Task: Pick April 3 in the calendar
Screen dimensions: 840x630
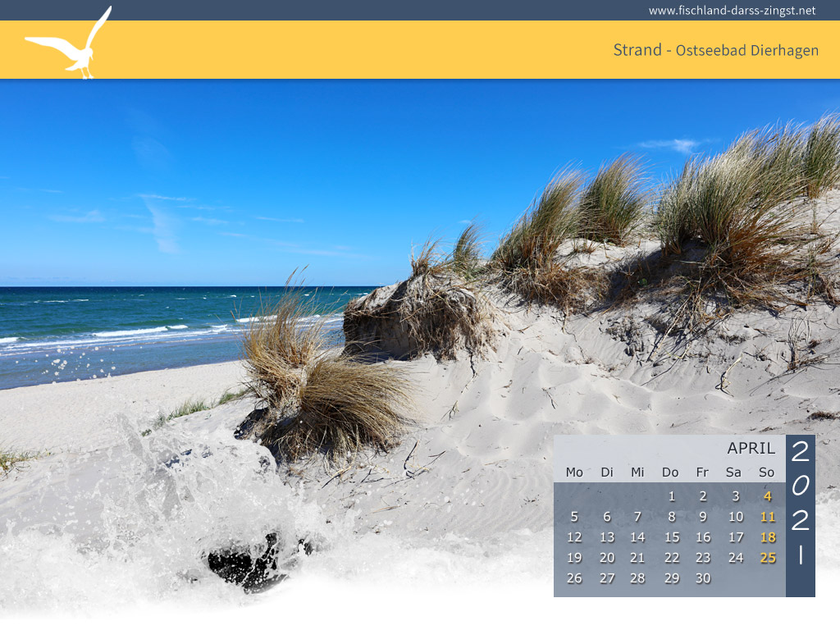Action: (x=736, y=496)
